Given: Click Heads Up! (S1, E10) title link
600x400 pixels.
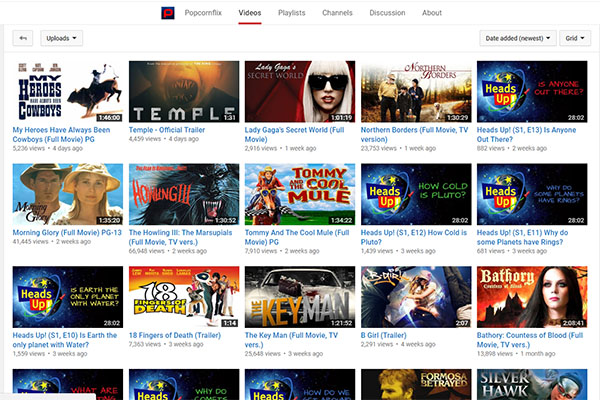Looking at the screenshot, I should click(x=65, y=340).
